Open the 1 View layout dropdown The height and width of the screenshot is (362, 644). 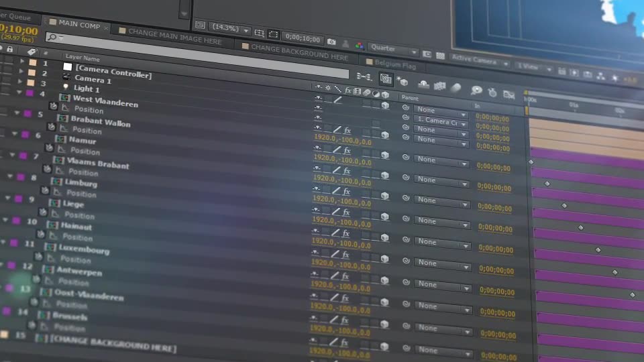(x=534, y=67)
